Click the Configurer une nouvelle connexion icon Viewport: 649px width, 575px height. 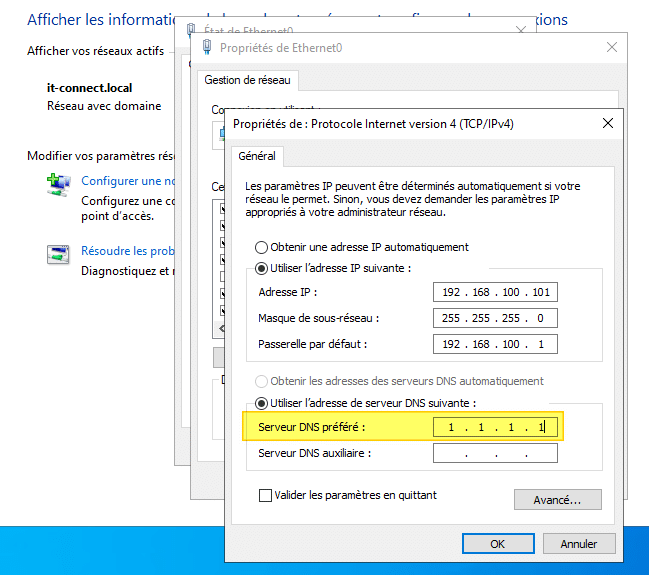point(58,185)
